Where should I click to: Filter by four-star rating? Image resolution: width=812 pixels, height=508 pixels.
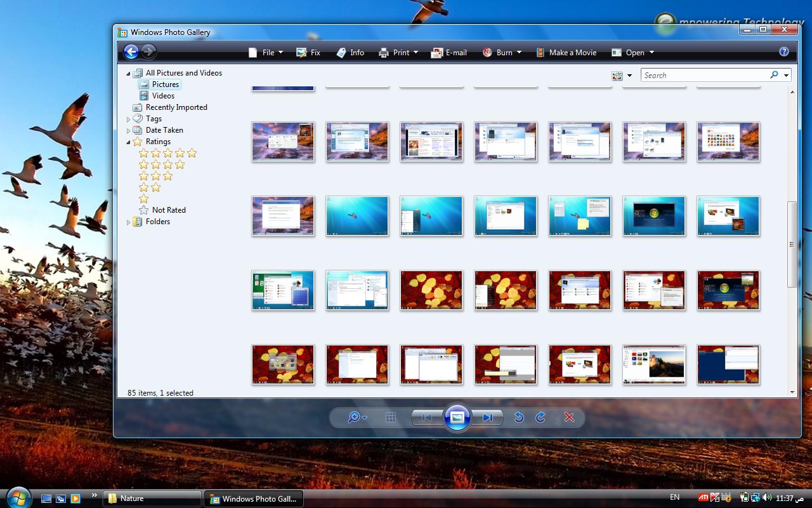point(162,164)
